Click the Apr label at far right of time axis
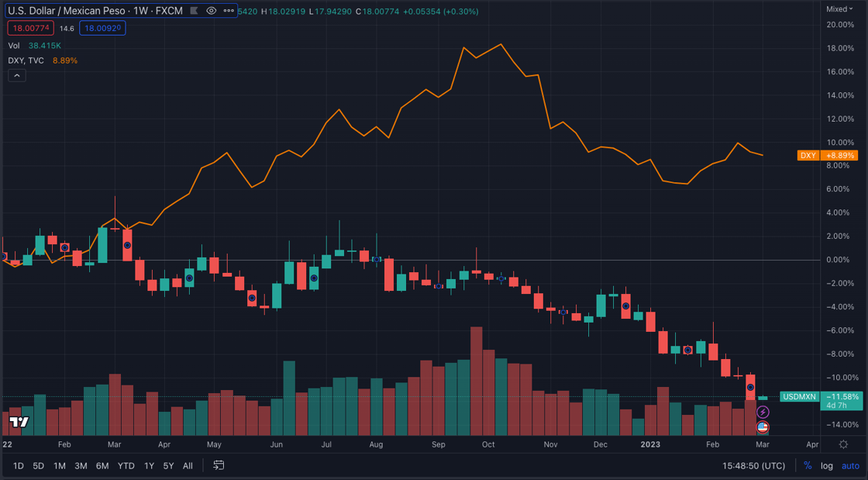The width and height of the screenshot is (868, 480). (x=812, y=444)
